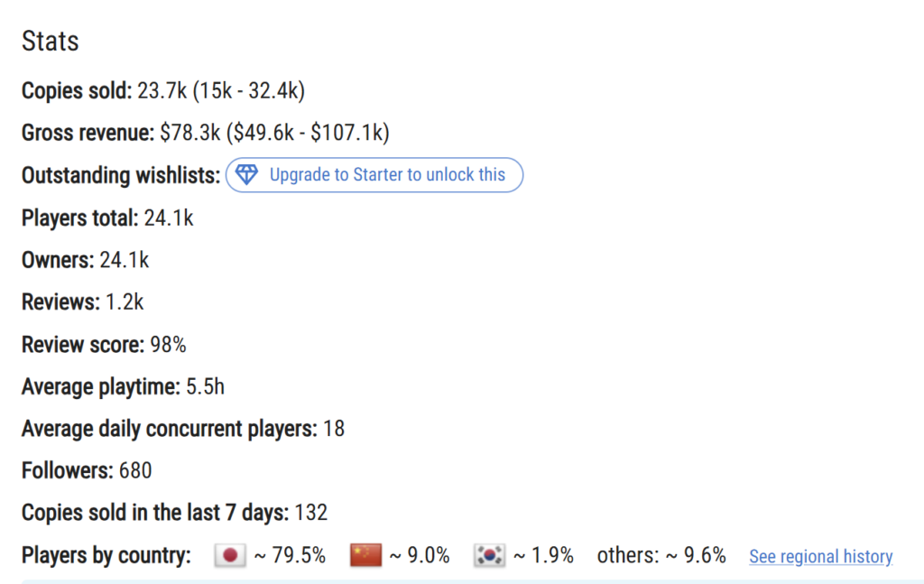
Task: Select the Outstanding wishlists label
Action: pyautogui.click(x=121, y=176)
